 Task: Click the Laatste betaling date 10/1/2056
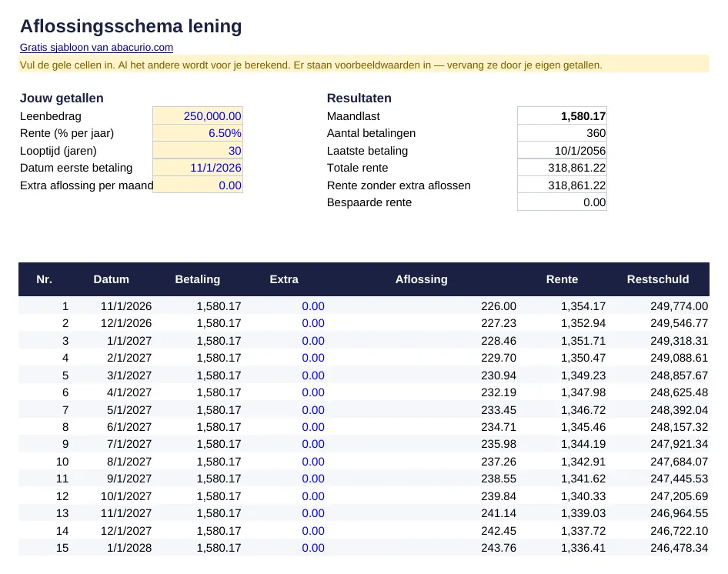tap(562, 151)
